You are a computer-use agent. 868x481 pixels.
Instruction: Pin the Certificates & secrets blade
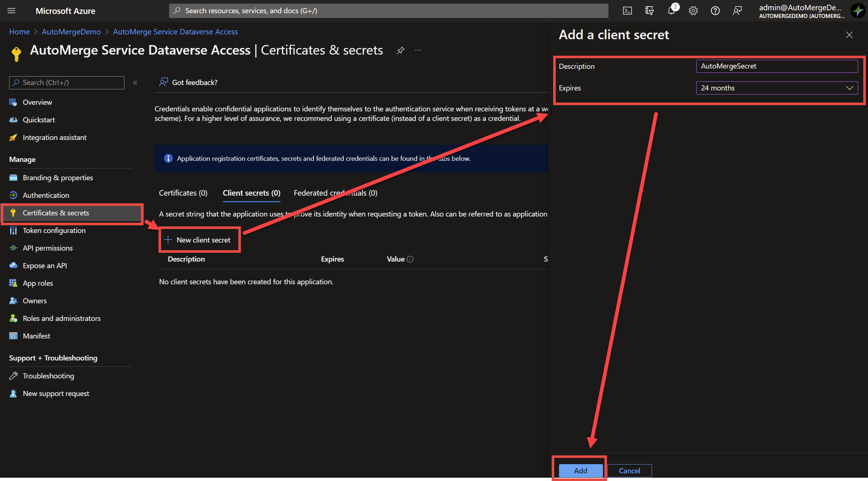point(401,50)
